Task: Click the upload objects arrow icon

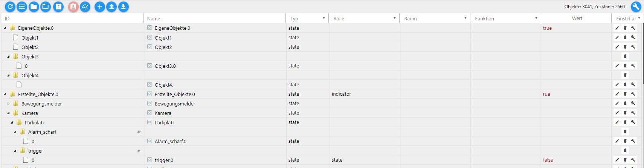Action: (x=111, y=6)
